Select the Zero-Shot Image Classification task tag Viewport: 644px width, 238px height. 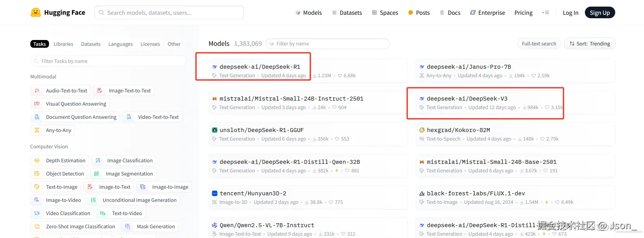click(74, 226)
